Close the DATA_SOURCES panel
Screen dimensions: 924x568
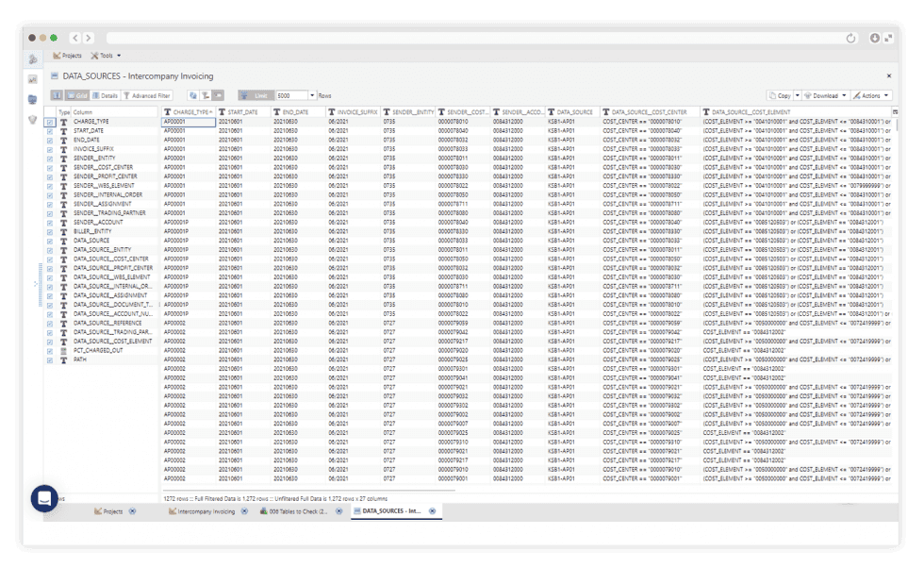(x=888, y=76)
